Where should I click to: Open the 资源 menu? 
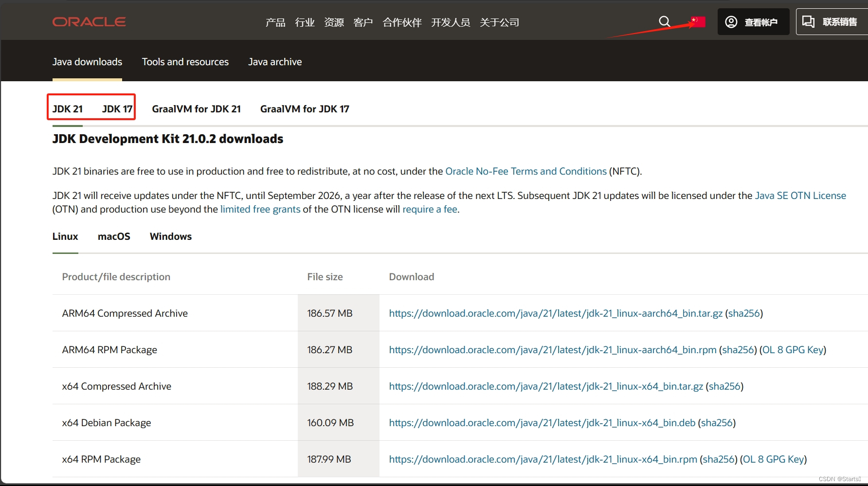(x=334, y=22)
